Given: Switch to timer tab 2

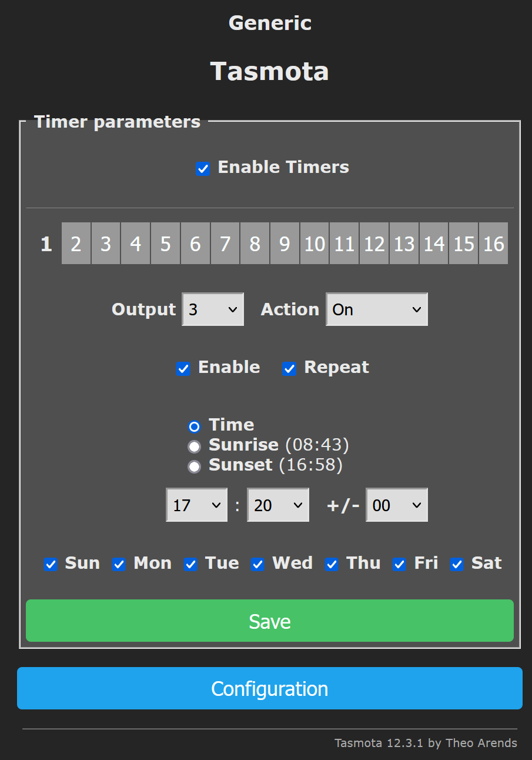Looking at the screenshot, I should pos(76,244).
